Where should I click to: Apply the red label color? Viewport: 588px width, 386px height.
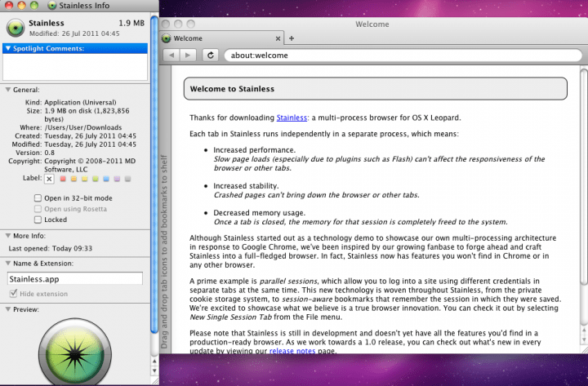[63, 179]
